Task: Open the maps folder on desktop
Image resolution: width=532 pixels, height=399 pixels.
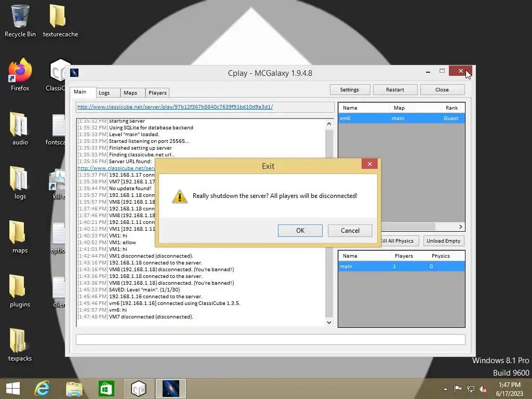Action: point(20,237)
